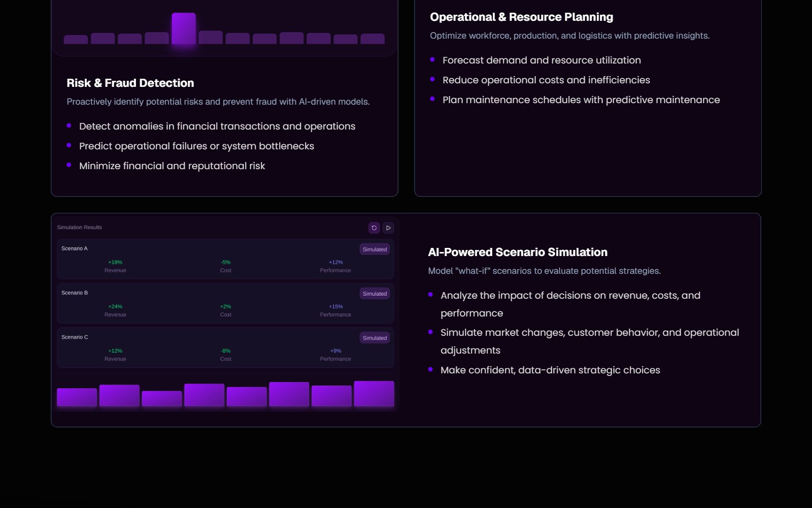
Task: Click the reset simulation icon
Action: (374, 228)
